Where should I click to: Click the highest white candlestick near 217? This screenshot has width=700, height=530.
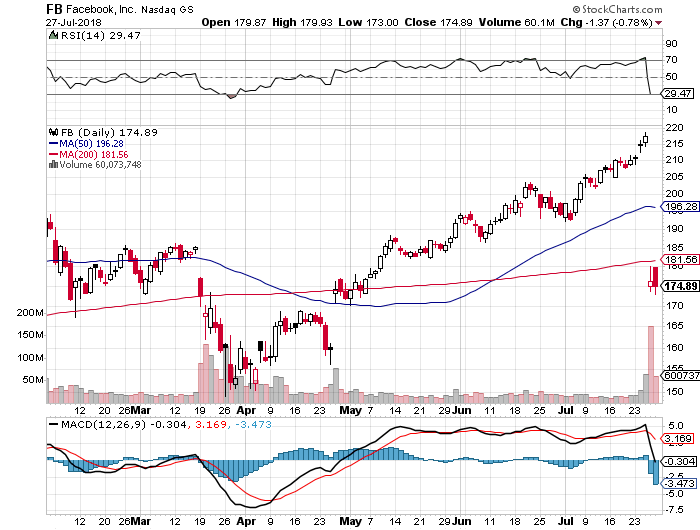(x=646, y=140)
